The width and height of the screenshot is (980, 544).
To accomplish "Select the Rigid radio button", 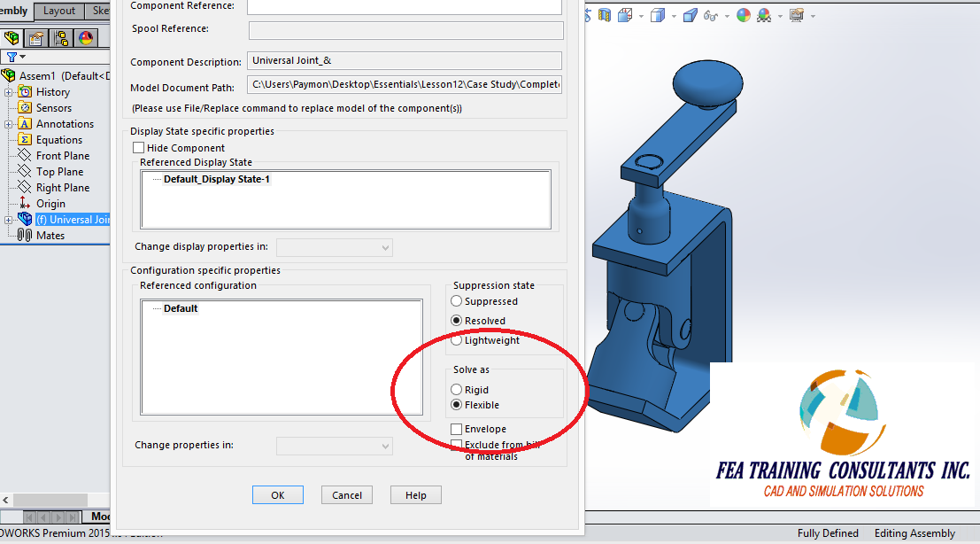I will (x=455, y=389).
